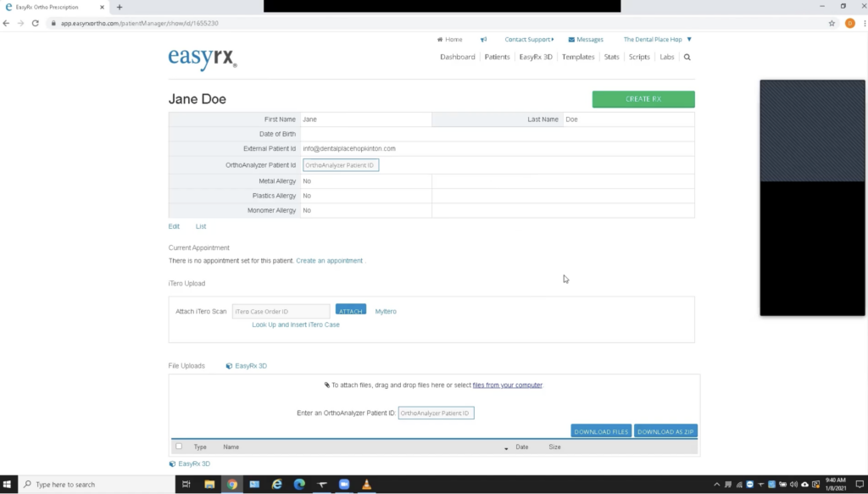Click the Create an appointment link
Image resolution: width=868 pixels, height=494 pixels.
click(x=329, y=261)
